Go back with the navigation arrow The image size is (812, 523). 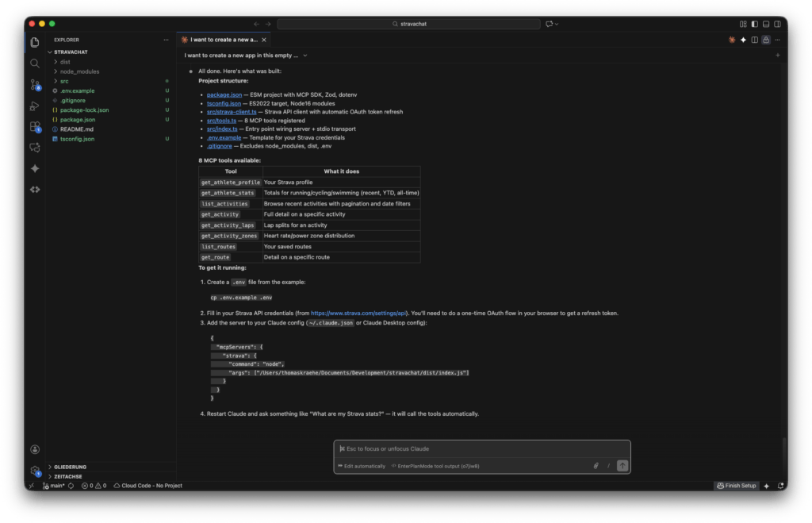tap(256, 24)
